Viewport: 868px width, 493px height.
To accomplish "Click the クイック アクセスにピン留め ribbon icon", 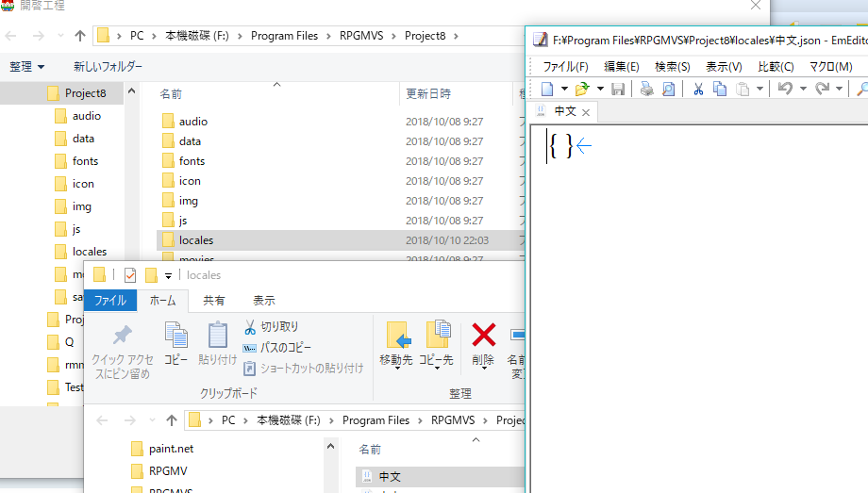I will 122,350.
